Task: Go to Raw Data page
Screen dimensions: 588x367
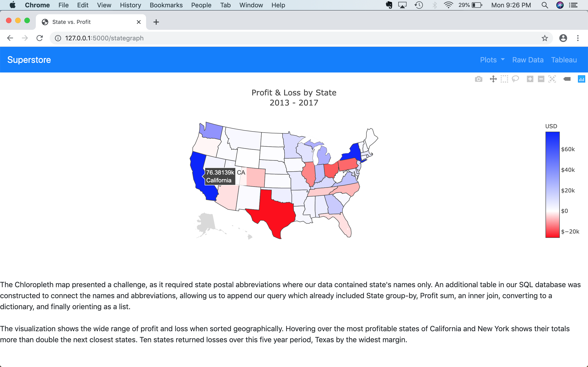Action: point(528,60)
